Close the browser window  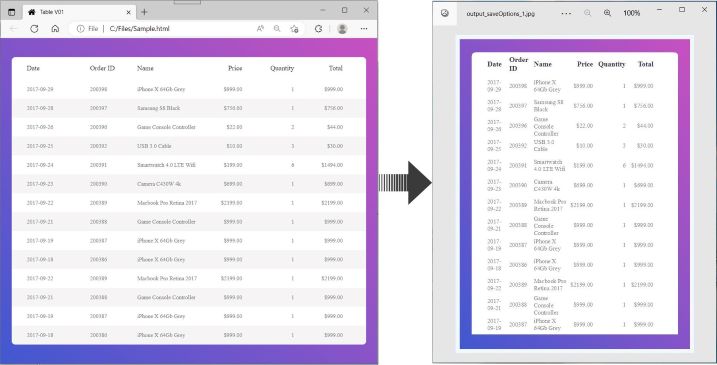pos(366,10)
